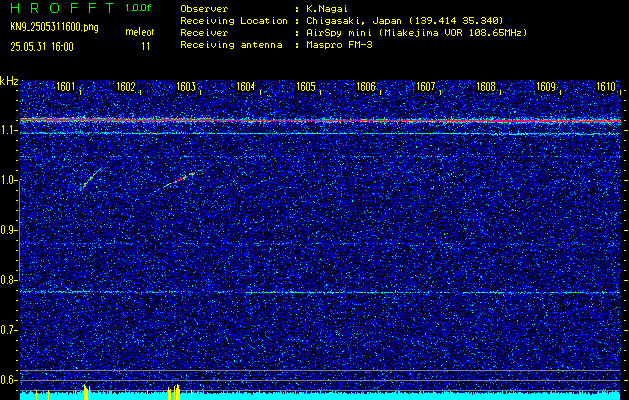This screenshot has height=400, width=629.
Task: Click the AirSpy mini receiver description
Action: pyautogui.click(x=416, y=32)
